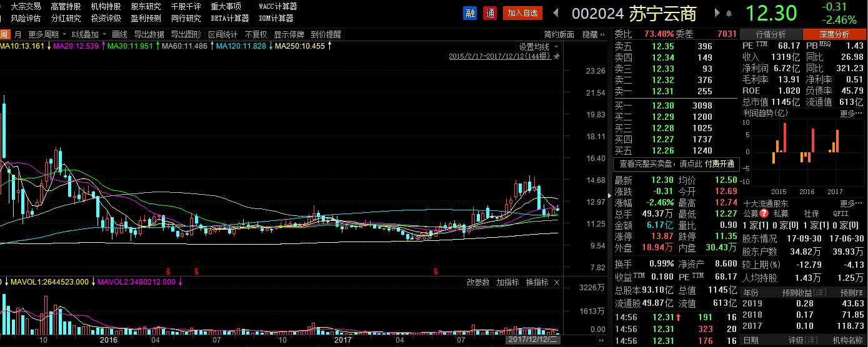Toggle 不复权 price adjustment mode
Screen dimensions: 868x347
click(x=256, y=34)
